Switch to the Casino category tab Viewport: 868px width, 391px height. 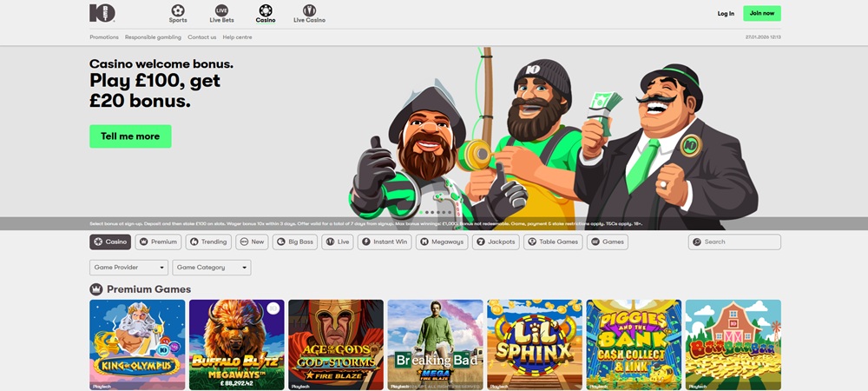[x=110, y=242]
